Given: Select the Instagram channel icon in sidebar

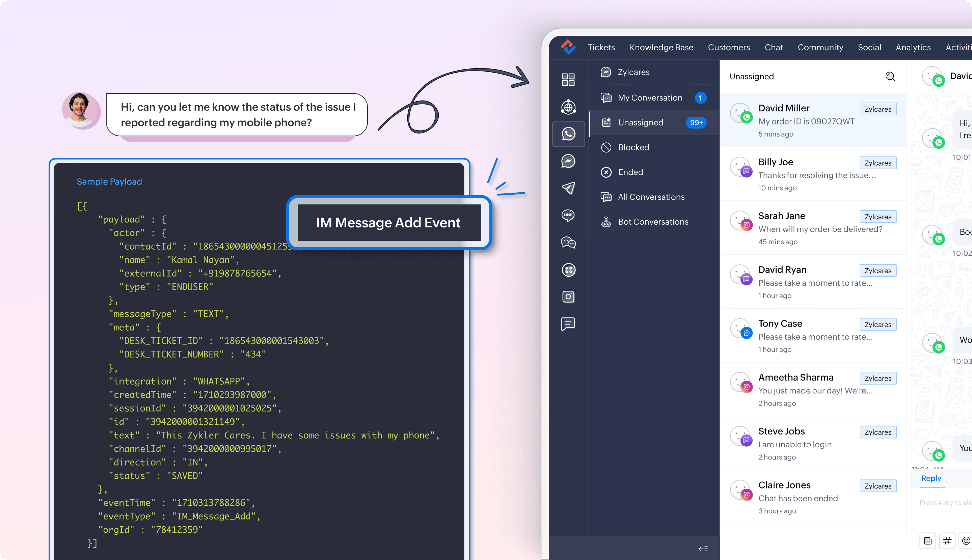Looking at the screenshot, I should click(568, 297).
